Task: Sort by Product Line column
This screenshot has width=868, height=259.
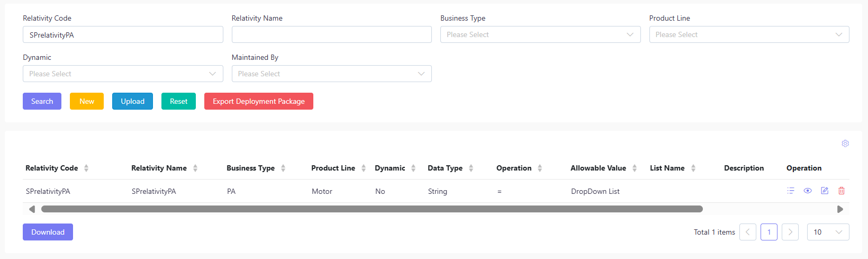Action: 364,168
